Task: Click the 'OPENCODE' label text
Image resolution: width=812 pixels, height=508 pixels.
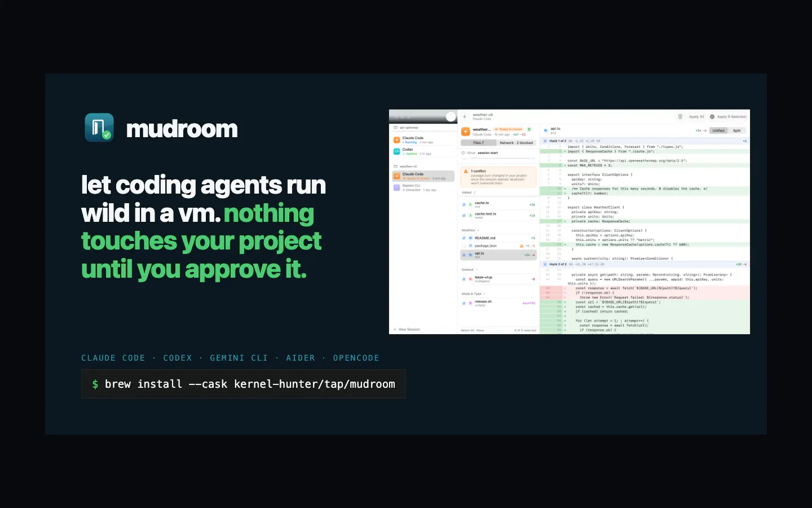Action: (x=356, y=358)
